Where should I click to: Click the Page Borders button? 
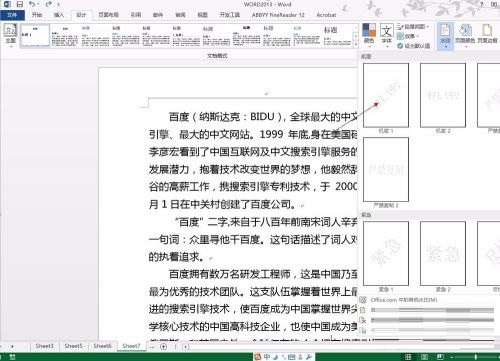click(x=487, y=35)
